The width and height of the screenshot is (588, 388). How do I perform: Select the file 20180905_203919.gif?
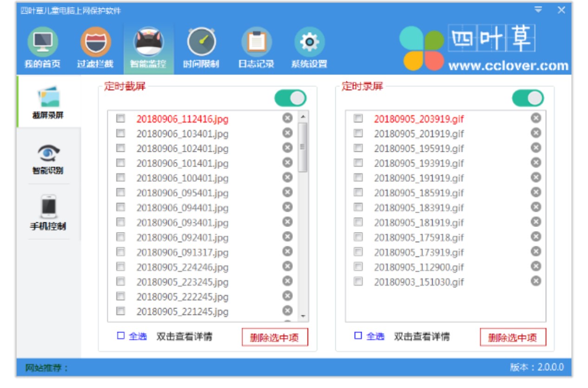419,119
